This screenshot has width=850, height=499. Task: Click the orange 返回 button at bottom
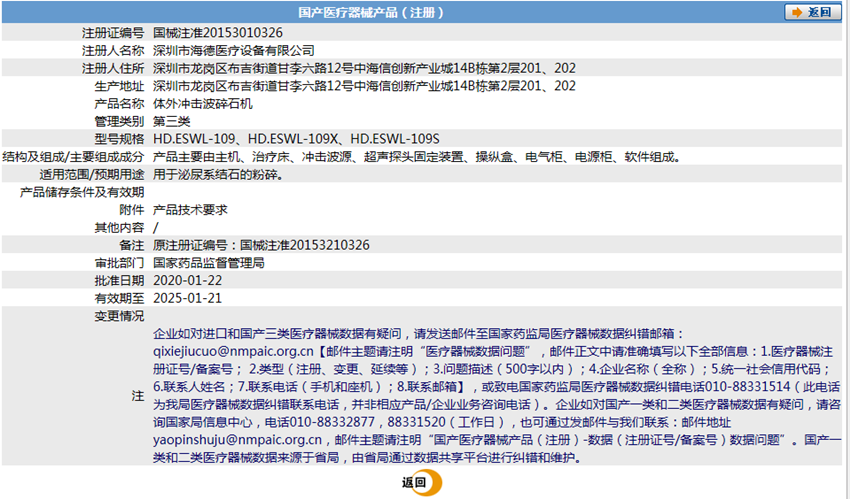[422, 482]
